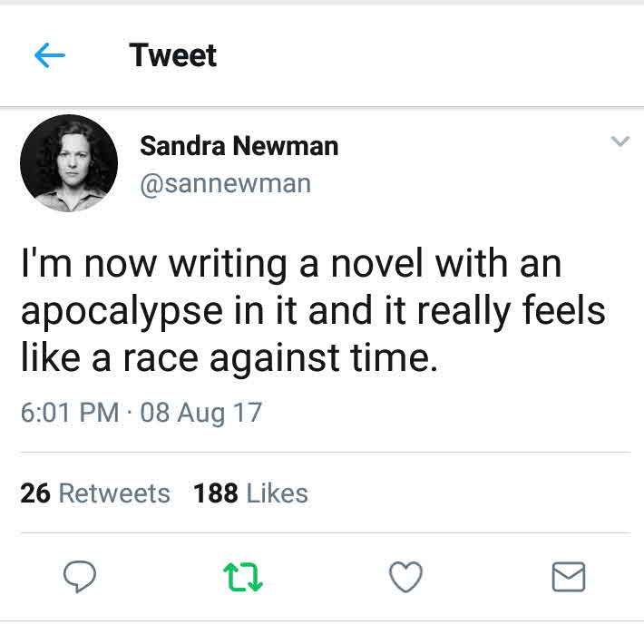644x644 pixels.
Task: Tap the Sandra Newman display name
Action: [239, 146]
